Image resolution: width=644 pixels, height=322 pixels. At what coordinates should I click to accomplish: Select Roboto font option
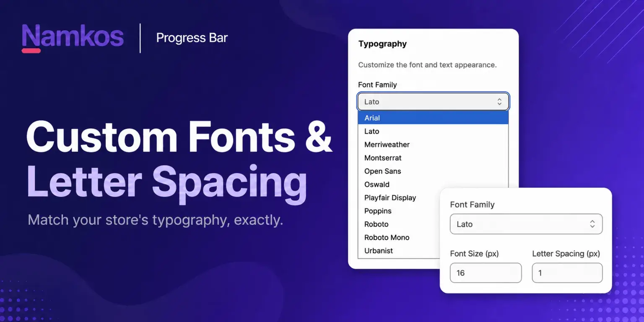tap(399, 224)
